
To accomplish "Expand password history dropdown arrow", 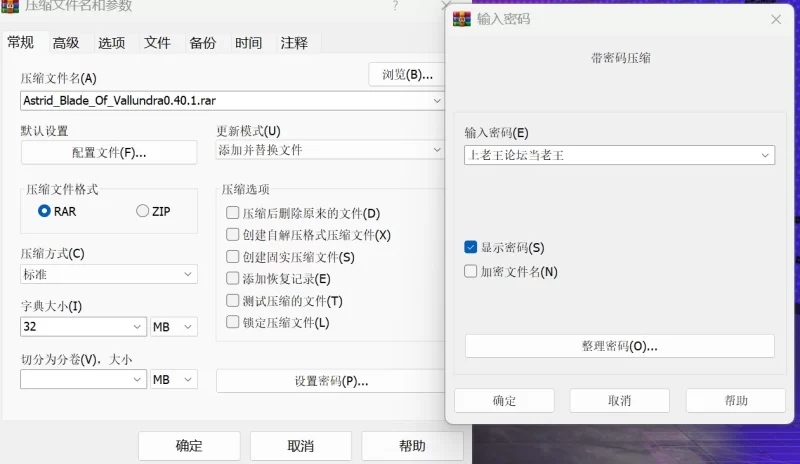I will pyautogui.click(x=765, y=155).
